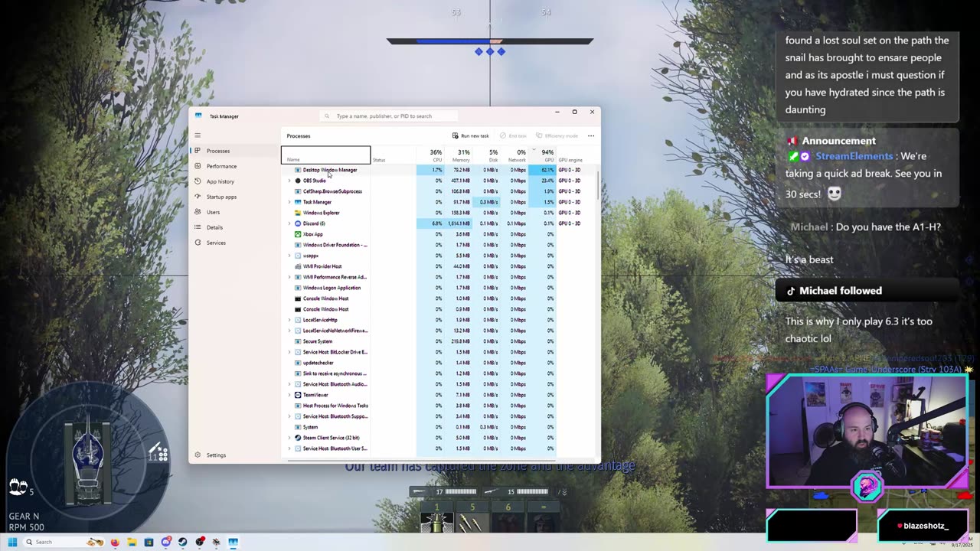Select the Windows Driver Foundation process row

pyautogui.click(x=437, y=245)
